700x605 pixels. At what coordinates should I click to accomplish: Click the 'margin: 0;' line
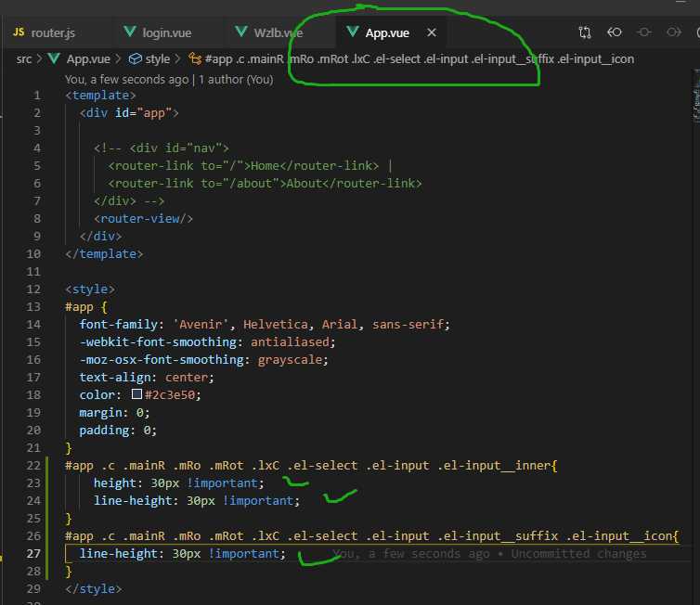pos(114,413)
